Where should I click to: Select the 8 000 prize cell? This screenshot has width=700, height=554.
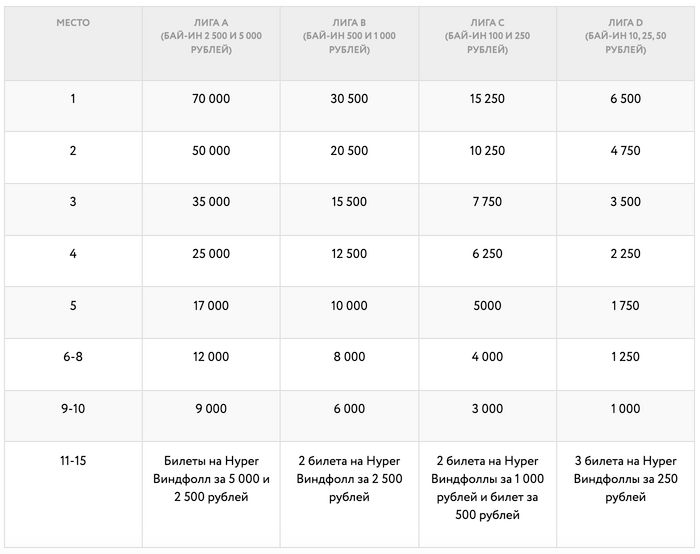[348, 357]
